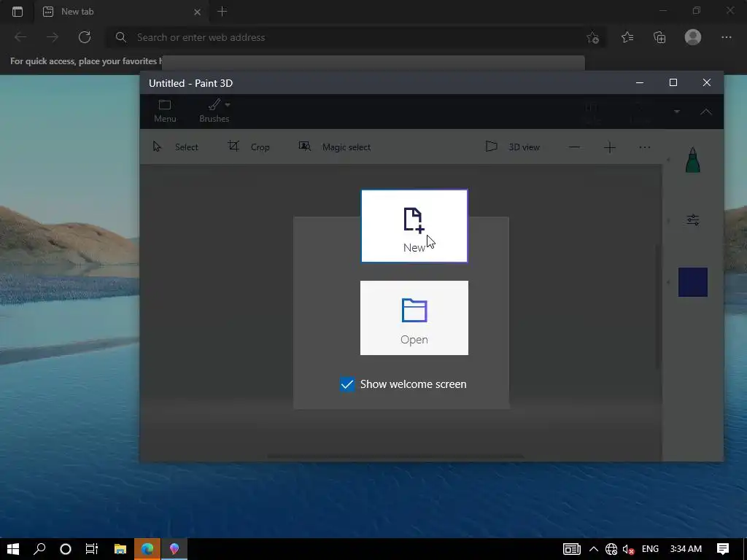Open the 3:34 AM clock flyout
Screen dimensions: 747x560
click(686, 549)
